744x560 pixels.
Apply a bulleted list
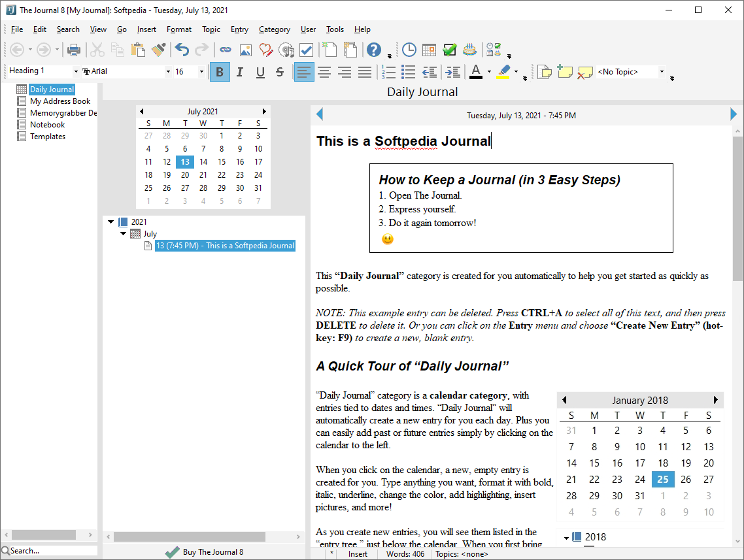409,72
